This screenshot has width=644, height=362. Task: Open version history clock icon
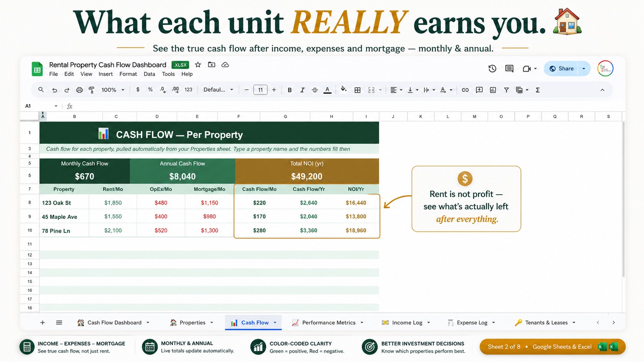click(x=492, y=68)
